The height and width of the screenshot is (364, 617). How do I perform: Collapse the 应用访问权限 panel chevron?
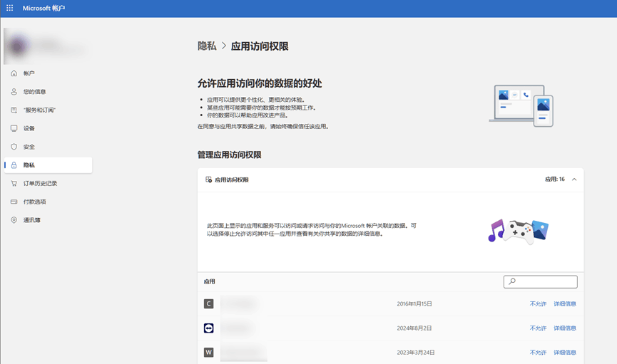click(x=574, y=180)
